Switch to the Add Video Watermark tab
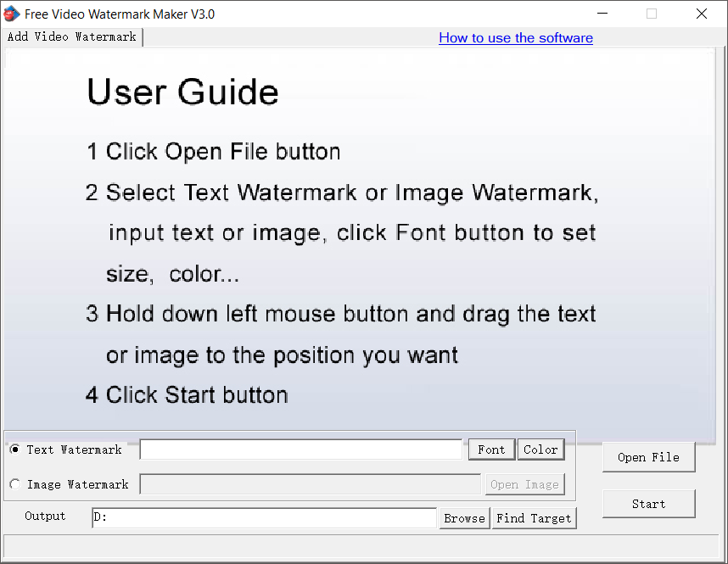Viewport: 728px width, 564px height. (72, 37)
